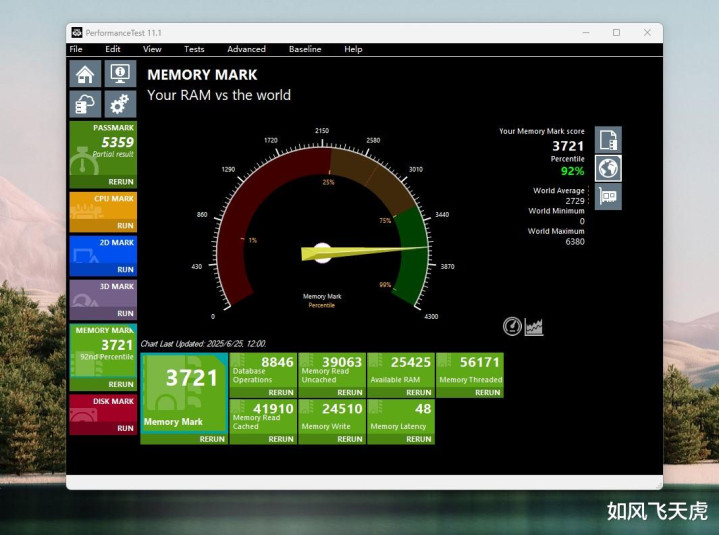The image size is (719, 535).
Task: Maximize the PerformanceTest window
Action: pos(616,33)
